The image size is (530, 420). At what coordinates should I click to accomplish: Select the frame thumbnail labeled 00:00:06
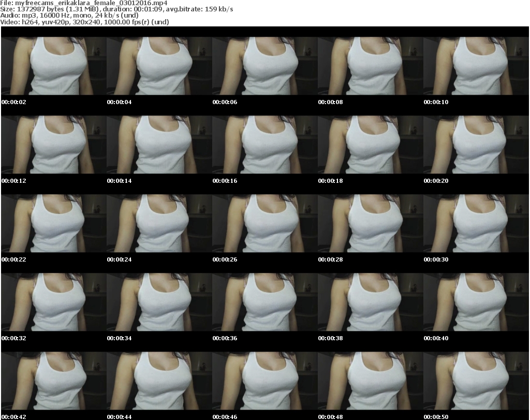[264, 66]
